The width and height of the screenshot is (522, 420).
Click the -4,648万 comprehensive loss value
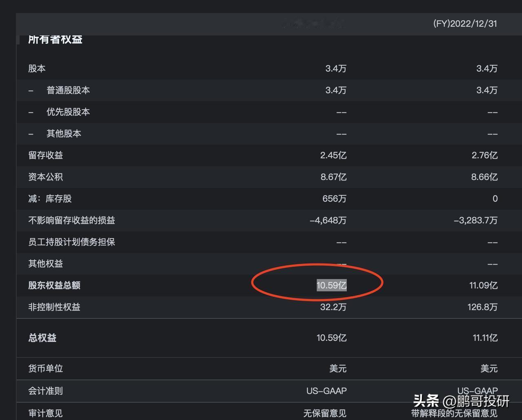(x=328, y=220)
